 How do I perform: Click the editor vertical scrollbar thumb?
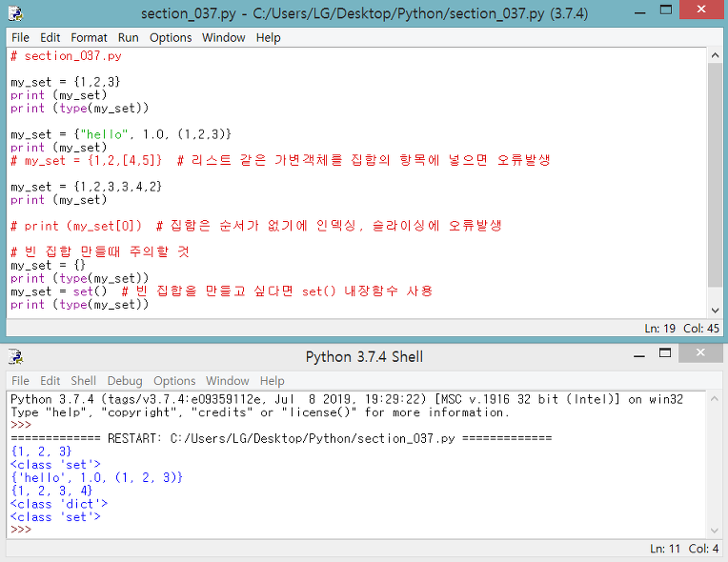pos(715,175)
